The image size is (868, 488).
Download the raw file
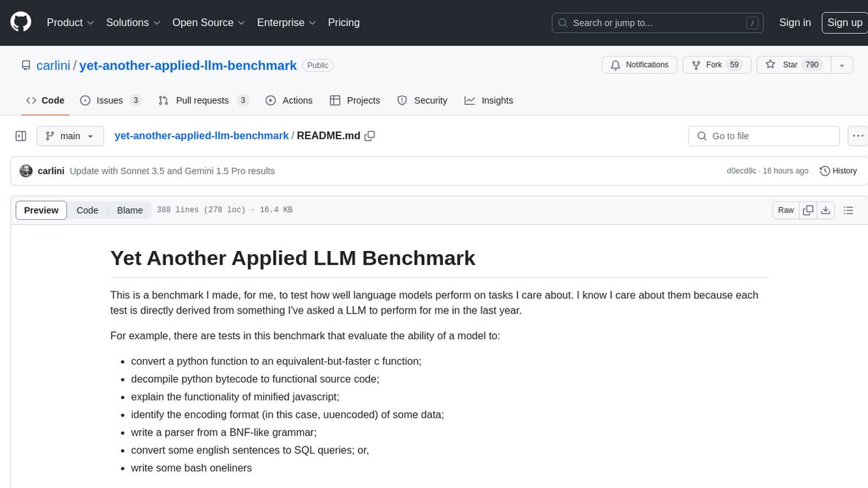tap(826, 210)
